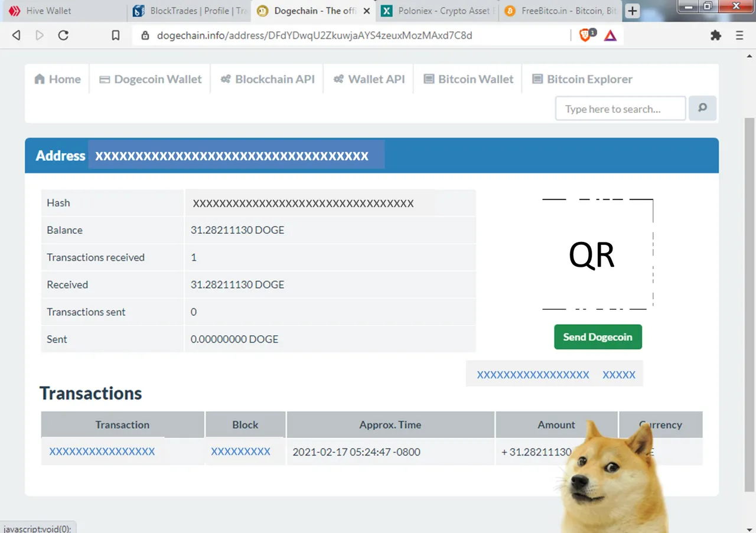756x533 pixels.
Task: Click the masked Hash value
Action: [303, 204]
